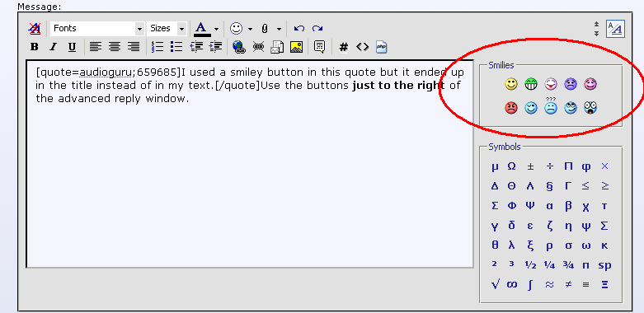Image resolution: width=644 pixels, height=313 pixels.
Task: Click the paperclip attachment icon
Action: 265,29
